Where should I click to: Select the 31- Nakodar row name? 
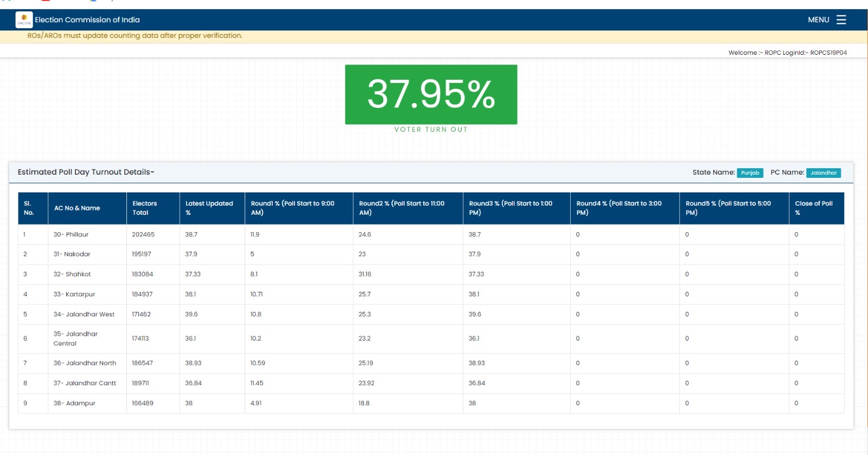point(72,254)
